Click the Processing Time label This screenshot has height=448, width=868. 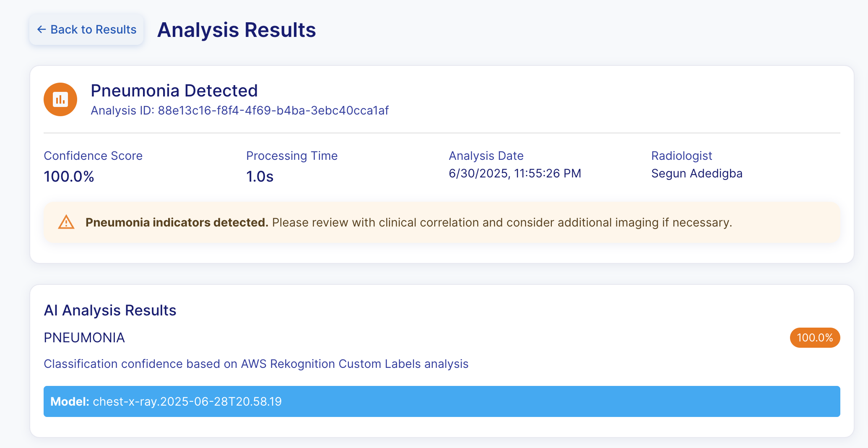pyautogui.click(x=292, y=156)
